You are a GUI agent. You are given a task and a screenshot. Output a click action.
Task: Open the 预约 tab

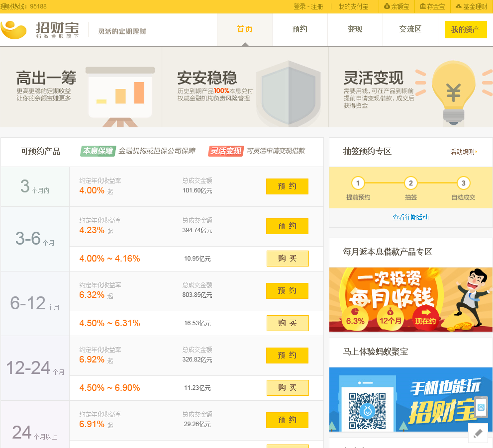[299, 29]
